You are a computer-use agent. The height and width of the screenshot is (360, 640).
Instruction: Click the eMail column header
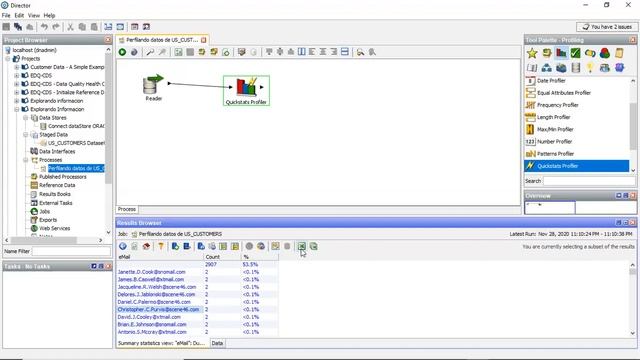(160, 257)
